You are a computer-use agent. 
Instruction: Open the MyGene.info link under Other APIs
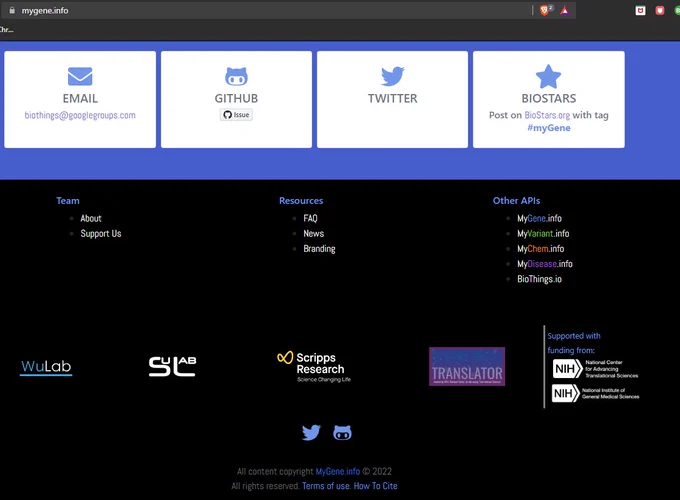[x=539, y=219]
